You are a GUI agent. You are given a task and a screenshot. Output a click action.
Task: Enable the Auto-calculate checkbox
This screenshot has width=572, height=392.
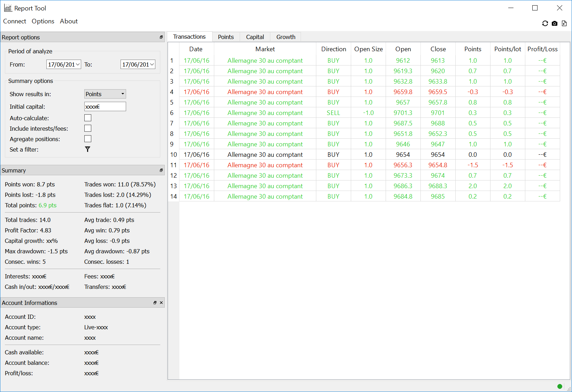pyautogui.click(x=88, y=118)
